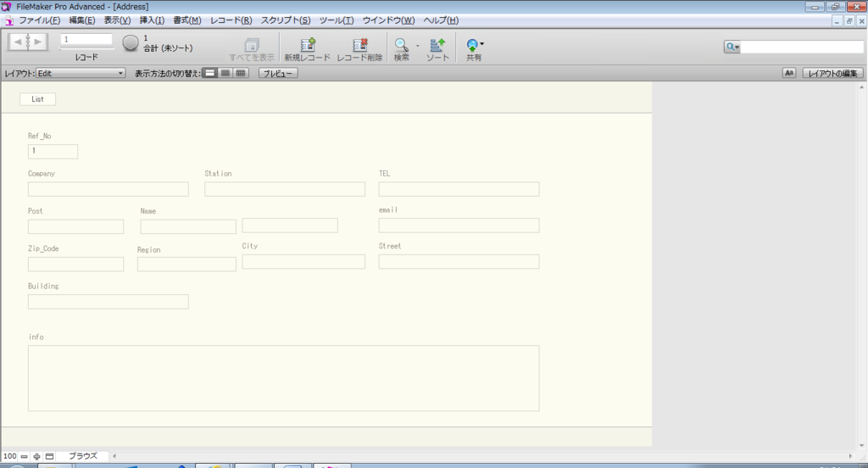The image size is (868, 468).
Task: Open the 書式(M) menu
Action: click(187, 20)
